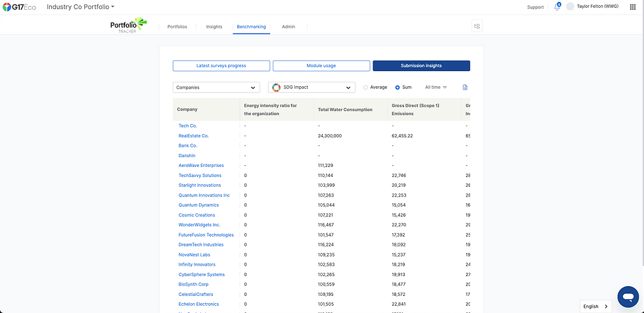Screen dimensions: 644x313
Task: Open Cosmic Creations link
Action: [x=196, y=215]
